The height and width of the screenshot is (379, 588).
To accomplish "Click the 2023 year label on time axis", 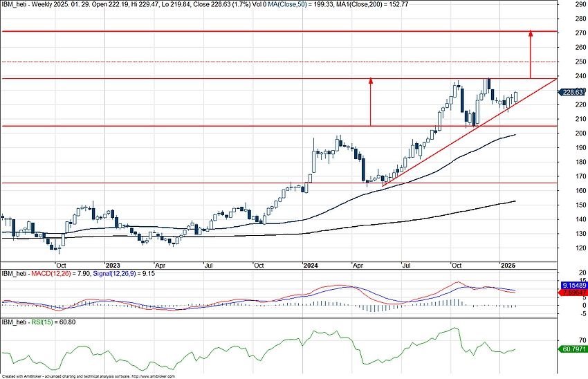I will tap(113, 266).
